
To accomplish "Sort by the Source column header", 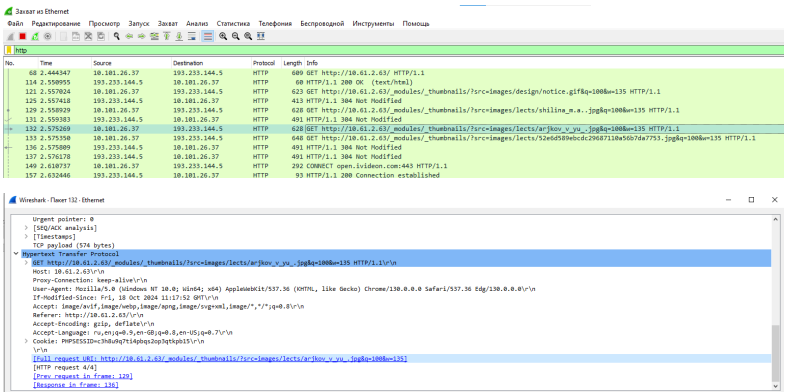I will (x=131, y=63).
